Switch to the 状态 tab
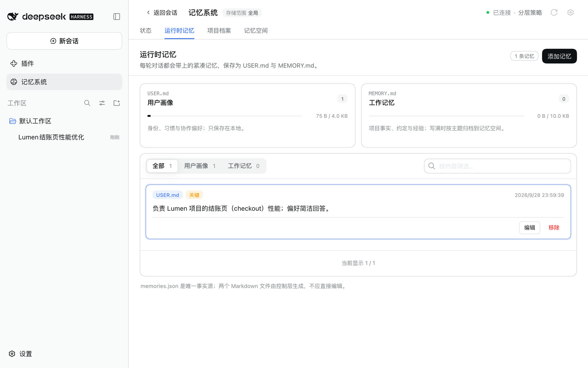The height and width of the screenshot is (368, 588). [146, 31]
